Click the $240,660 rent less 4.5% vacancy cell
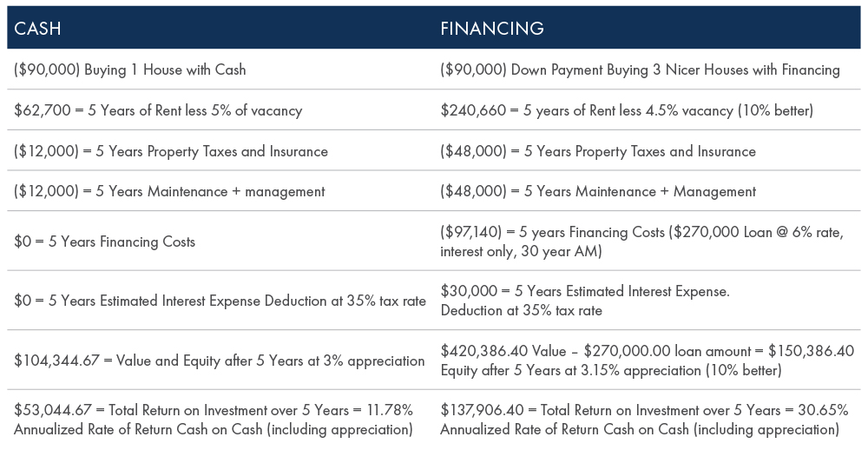868x450 pixels. (x=648, y=109)
